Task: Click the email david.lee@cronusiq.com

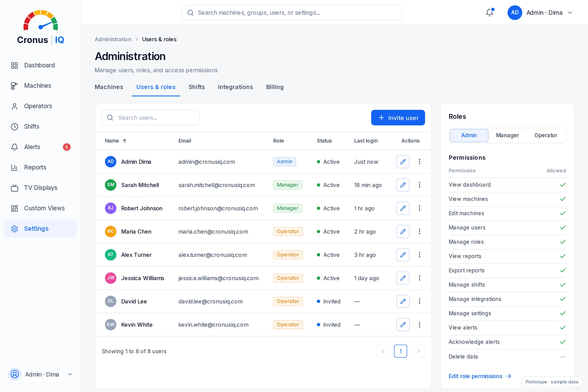Action: (x=210, y=302)
